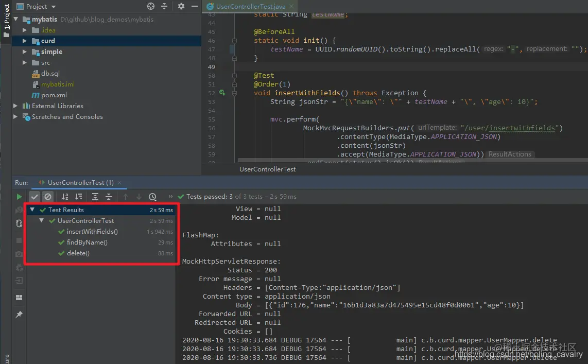Screen dimensions: 588x364
Task: Select delete() test result
Action: coord(78,253)
